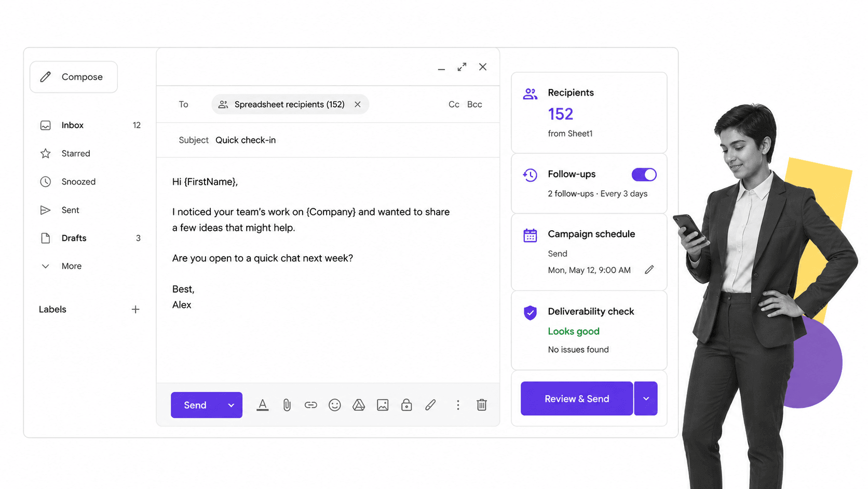Add a new label with the plus icon
The image size is (868, 489).
click(135, 309)
